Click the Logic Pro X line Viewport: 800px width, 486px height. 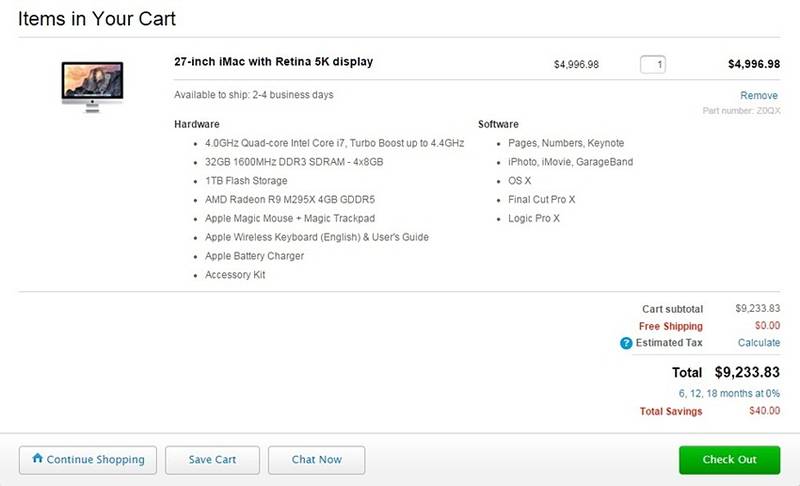pos(534,218)
